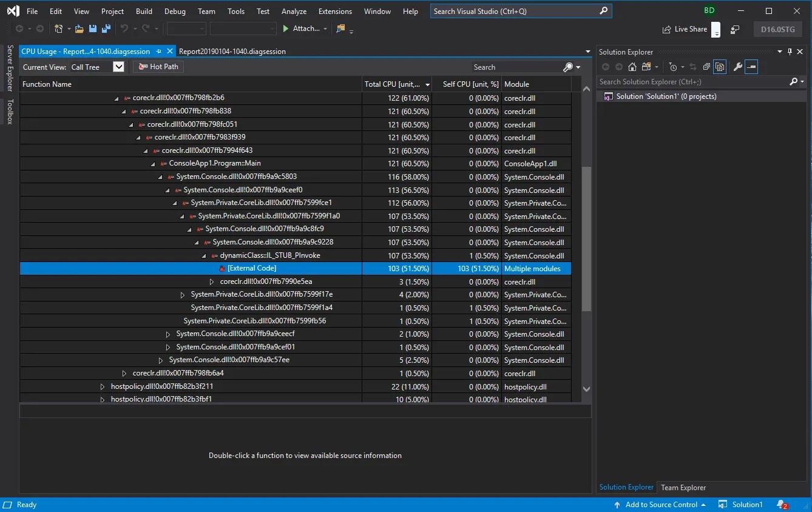Expand System.Console.dll!0x007ffb9a9c57ee node
Image resolution: width=812 pixels, height=512 pixels.
[x=161, y=360]
